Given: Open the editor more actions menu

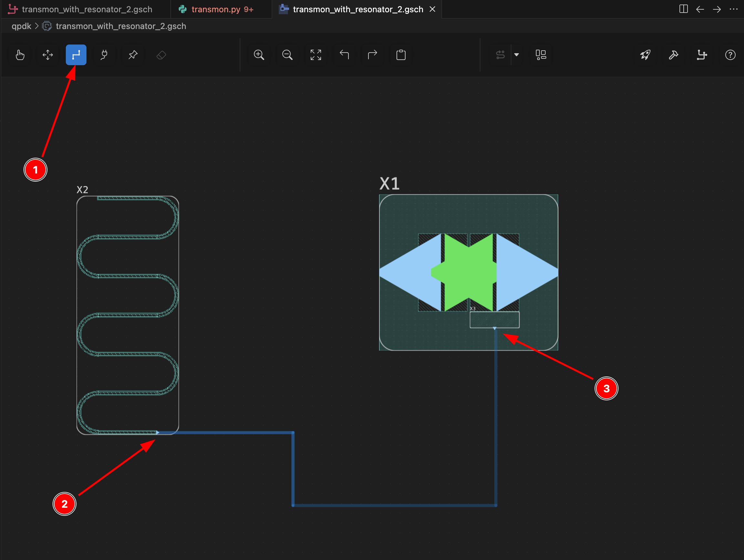Looking at the screenshot, I should pyautogui.click(x=734, y=9).
